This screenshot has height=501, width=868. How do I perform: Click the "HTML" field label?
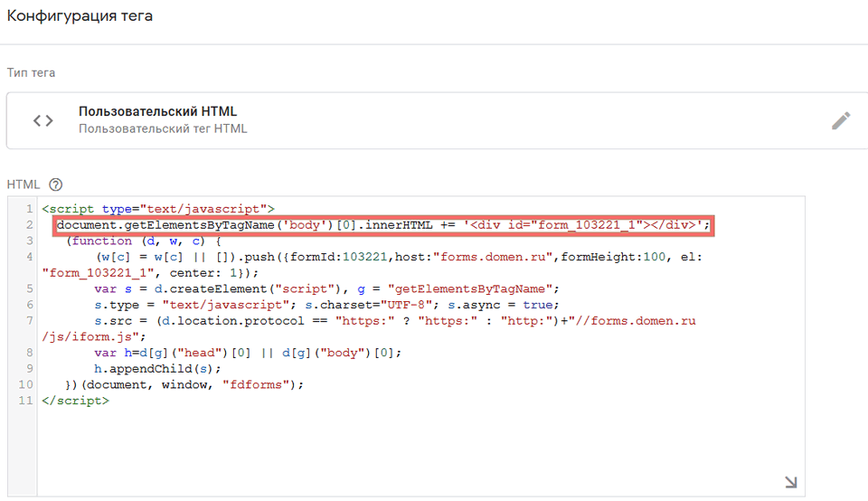24,184
